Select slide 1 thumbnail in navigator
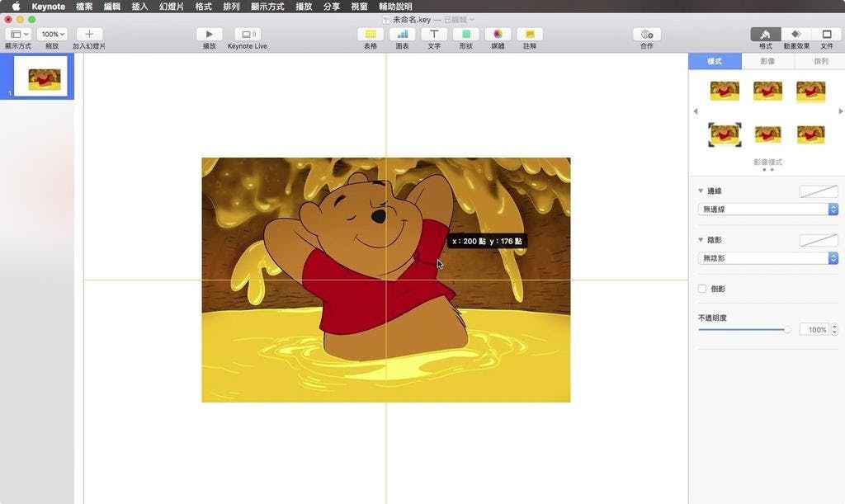845x504 pixels. point(40,77)
